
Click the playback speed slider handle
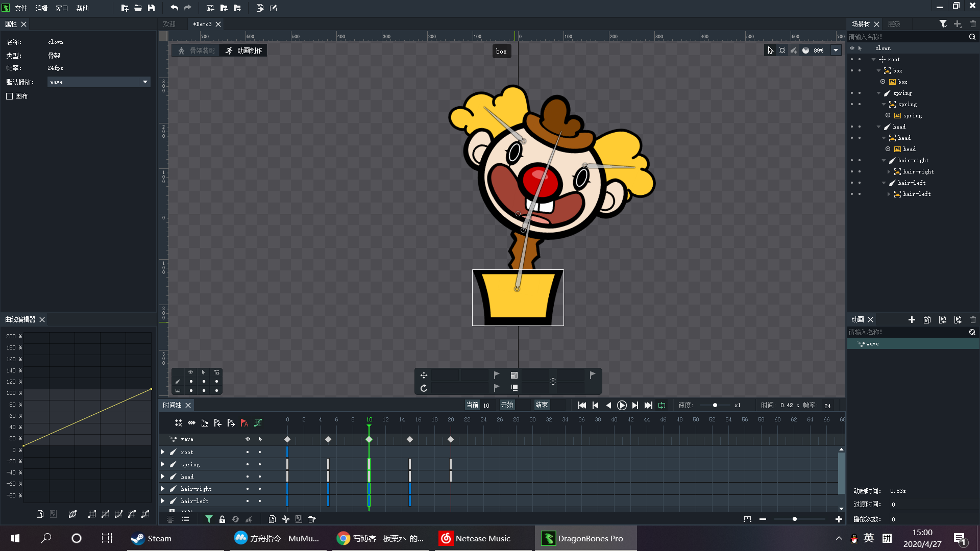coord(715,405)
